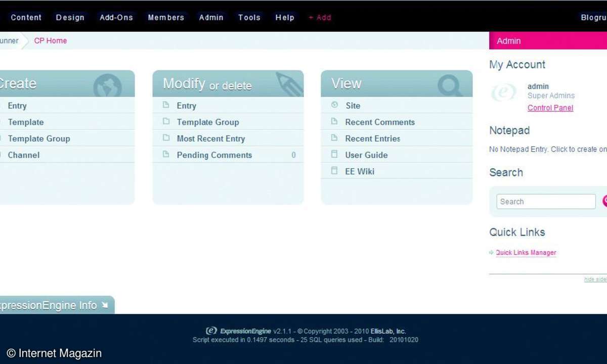The width and height of the screenshot is (607, 364).
Task: Open the Tools menu
Action: coord(249,17)
